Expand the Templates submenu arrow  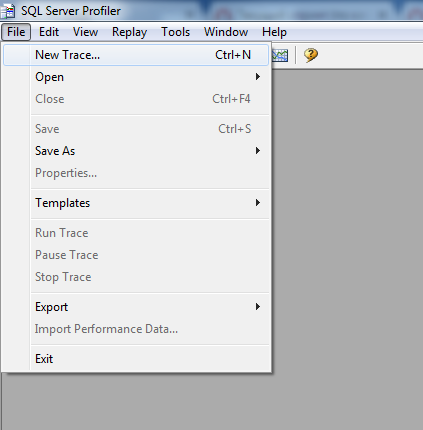(x=257, y=203)
